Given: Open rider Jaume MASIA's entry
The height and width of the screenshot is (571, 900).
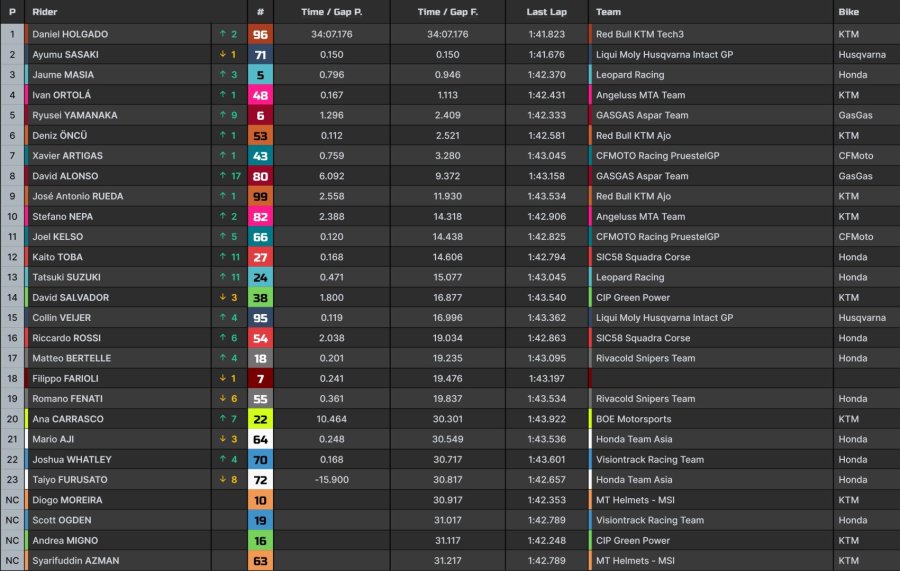Looking at the screenshot, I should [x=63, y=75].
